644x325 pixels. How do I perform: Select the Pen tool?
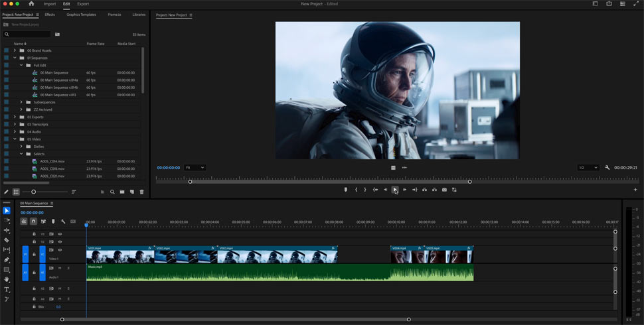pos(7,260)
